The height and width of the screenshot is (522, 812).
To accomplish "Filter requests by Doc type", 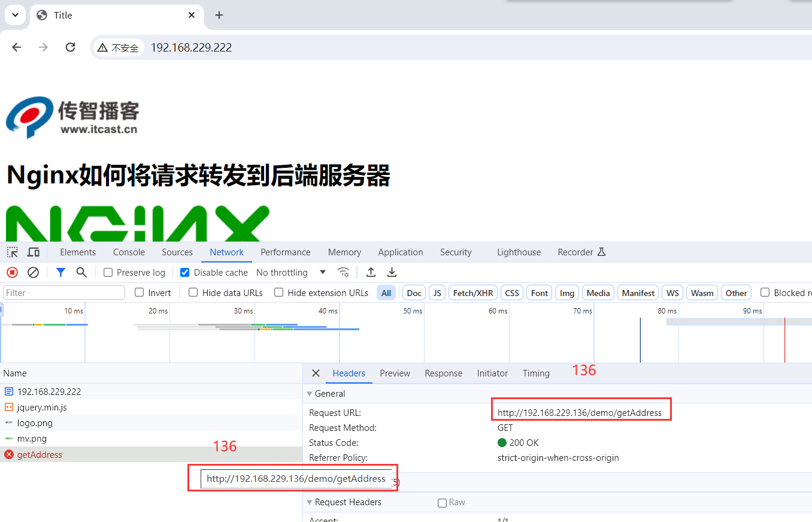I will pyautogui.click(x=414, y=293).
